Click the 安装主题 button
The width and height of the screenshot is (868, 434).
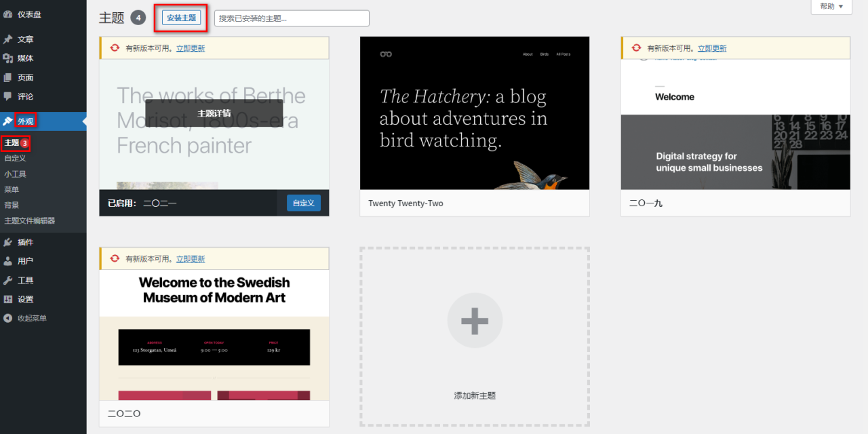pyautogui.click(x=181, y=18)
